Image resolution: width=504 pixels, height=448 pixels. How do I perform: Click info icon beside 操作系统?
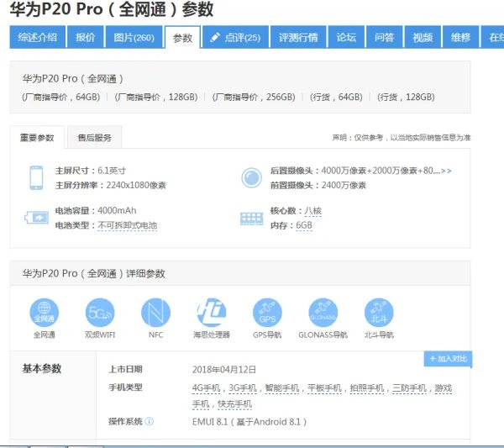(x=150, y=421)
